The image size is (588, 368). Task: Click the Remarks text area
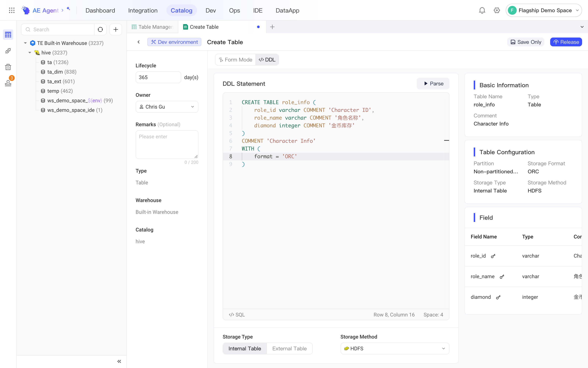tap(167, 144)
